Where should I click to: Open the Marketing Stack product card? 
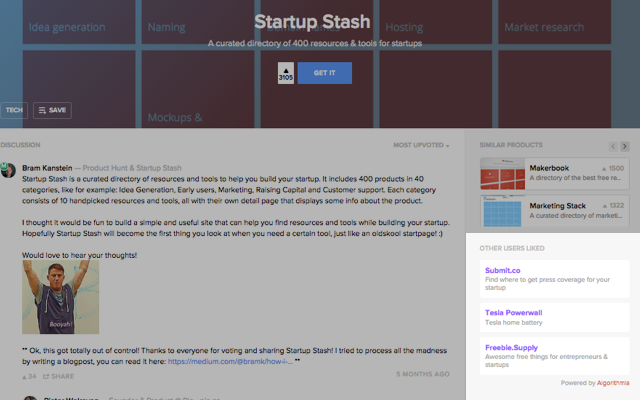pyautogui.click(x=555, y=211)
